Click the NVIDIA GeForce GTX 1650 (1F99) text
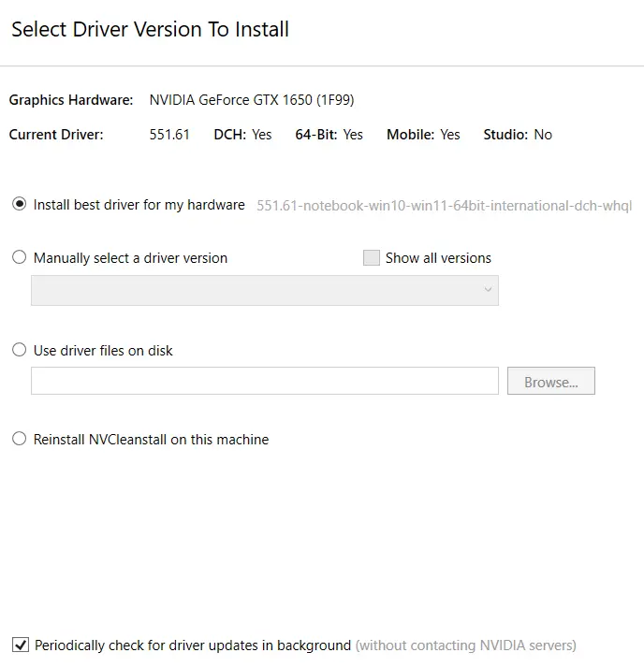Image resolution: width=644 pixels, height=667 pixels. [252, 100]
